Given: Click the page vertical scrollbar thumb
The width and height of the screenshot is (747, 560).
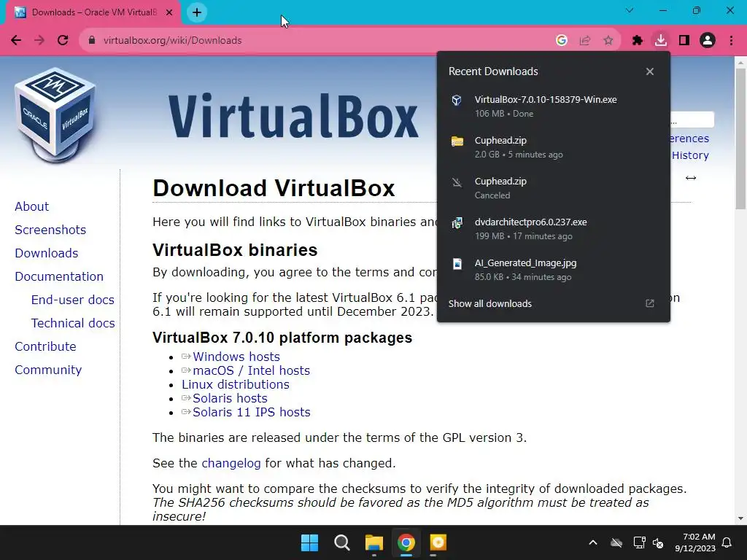Looking at the screenshot, I should pyautogui.click(x=740, y=139).
